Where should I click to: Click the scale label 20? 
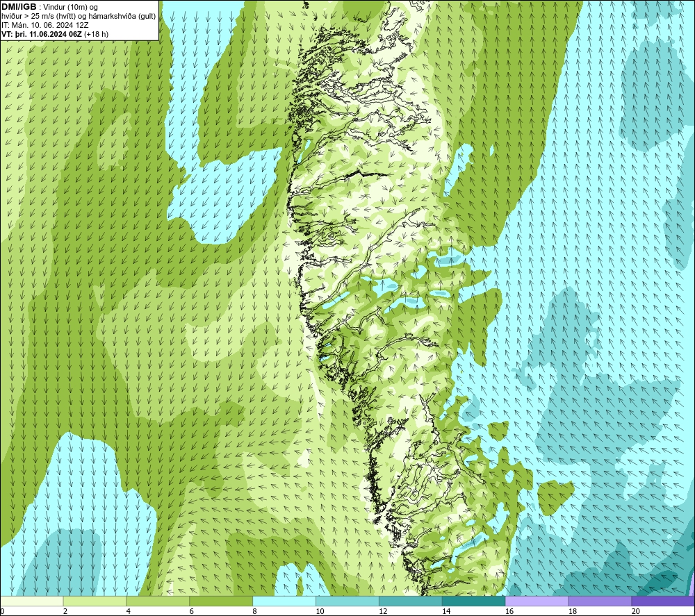(x=636, y=611)
